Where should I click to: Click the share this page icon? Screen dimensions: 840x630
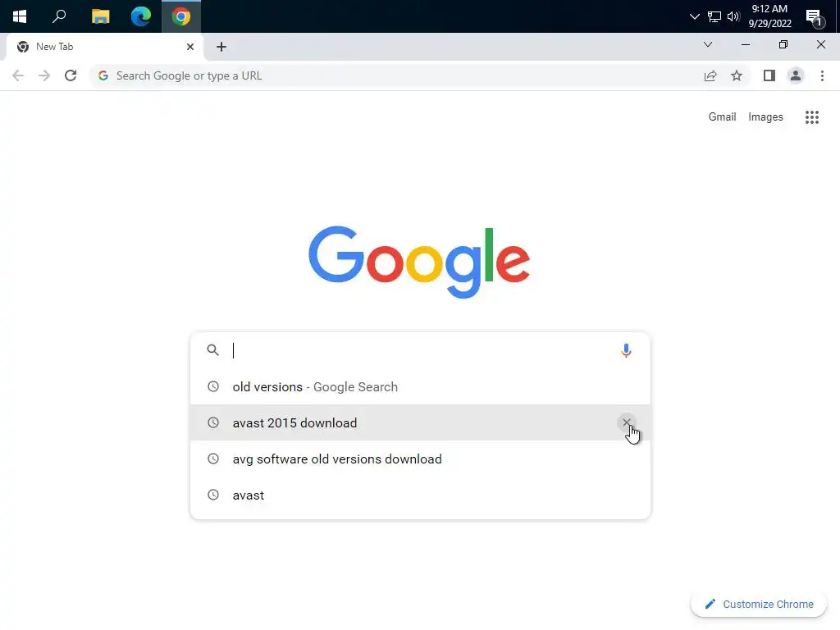(x=710, y=76)
